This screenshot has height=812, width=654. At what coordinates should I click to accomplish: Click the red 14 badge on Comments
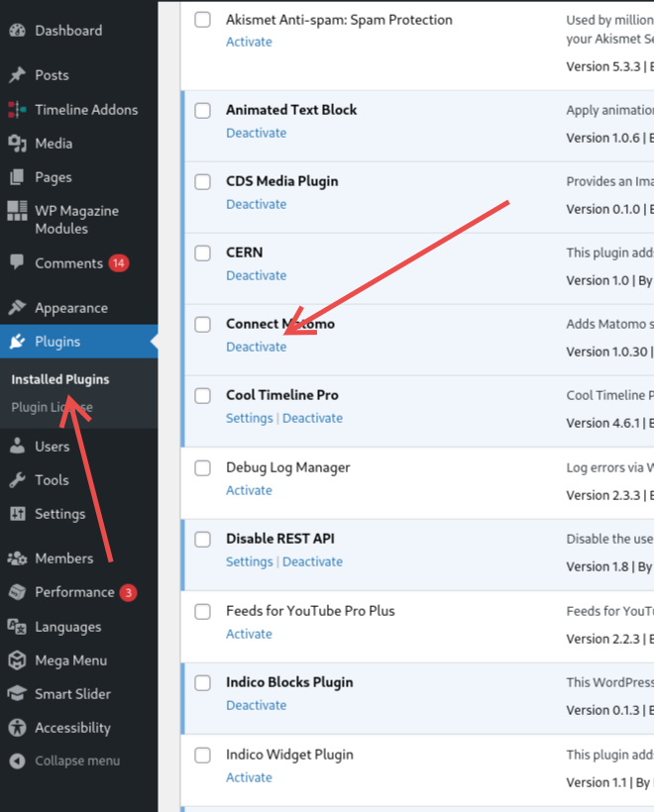pos(119,263)
